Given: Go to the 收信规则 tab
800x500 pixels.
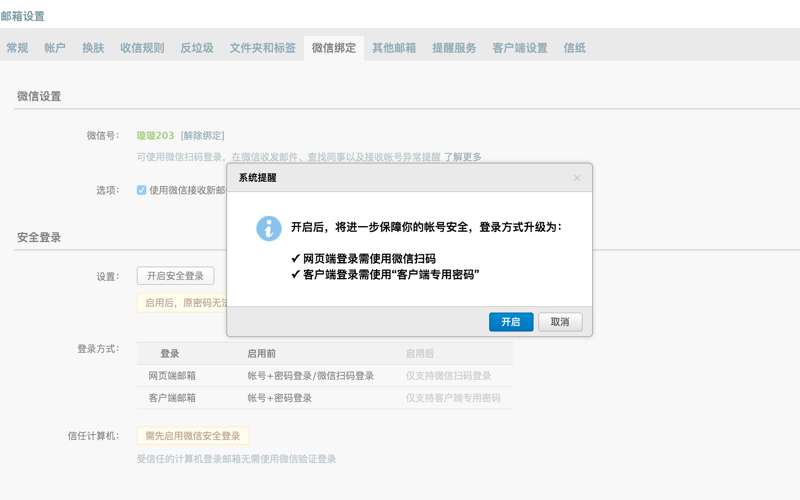Looking at the screenshot, I should pyautogui.click(x=142, y=48).
